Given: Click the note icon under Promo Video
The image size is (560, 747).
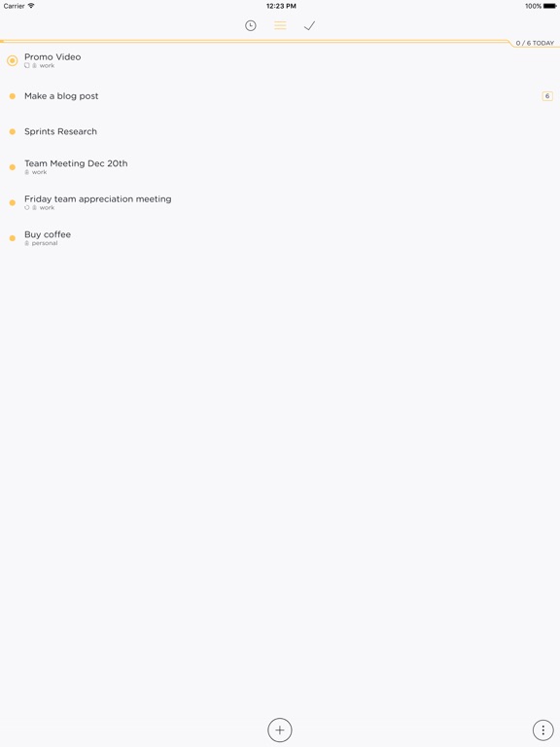Looking at the screenshot, I should (27, 66).
